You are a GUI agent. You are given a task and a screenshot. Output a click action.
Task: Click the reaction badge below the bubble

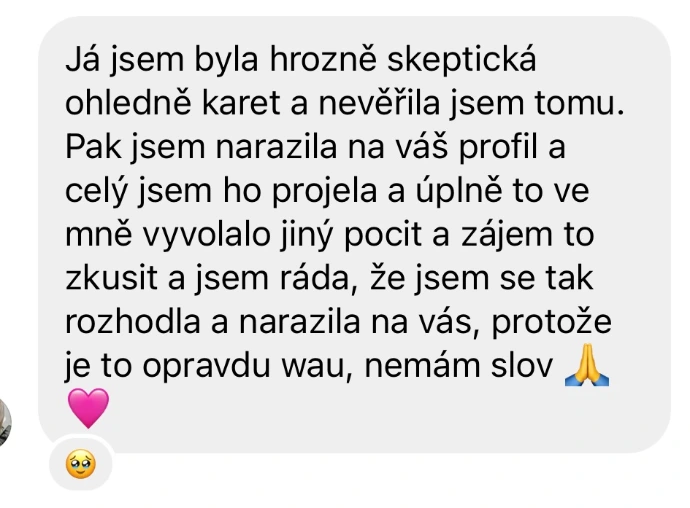click(x=81, y=464)
